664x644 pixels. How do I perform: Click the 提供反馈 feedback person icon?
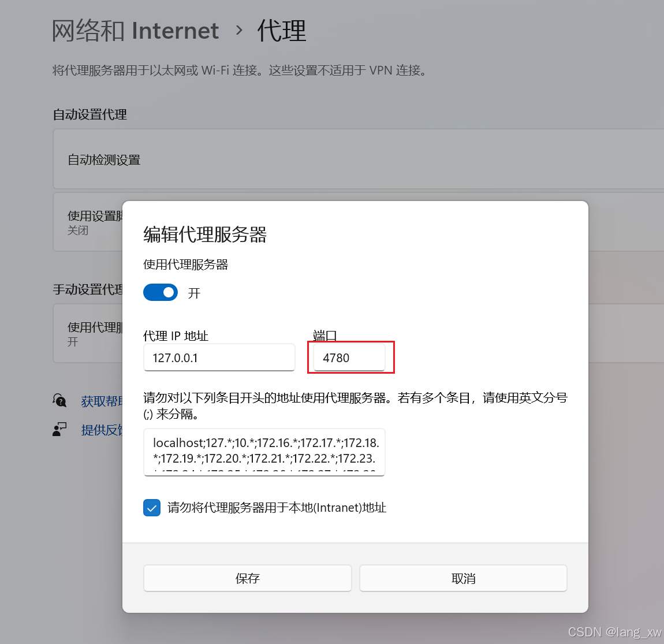coord(59,430)
